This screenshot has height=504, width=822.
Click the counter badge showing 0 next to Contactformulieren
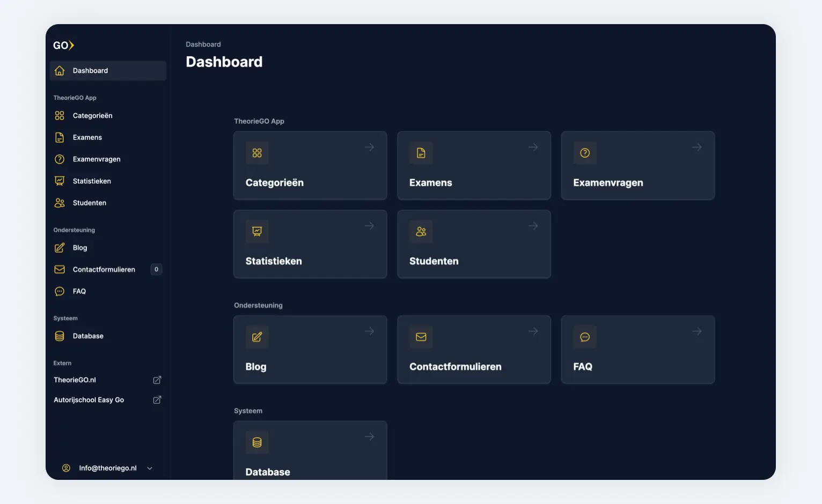(x=156, y=269)
